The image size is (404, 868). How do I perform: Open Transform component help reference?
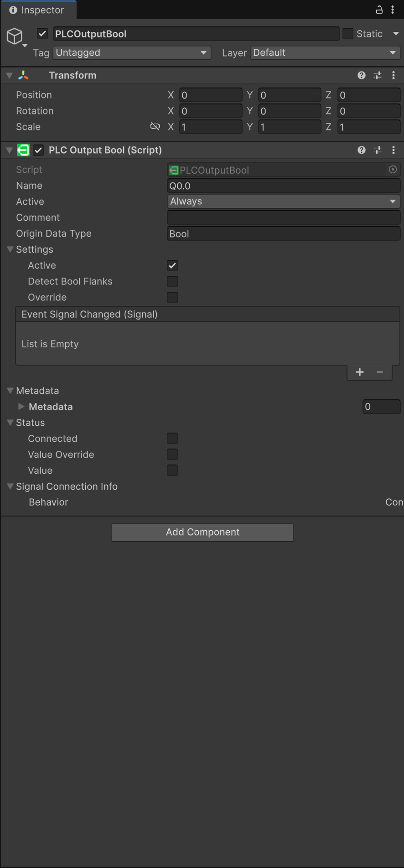point(362,75)
